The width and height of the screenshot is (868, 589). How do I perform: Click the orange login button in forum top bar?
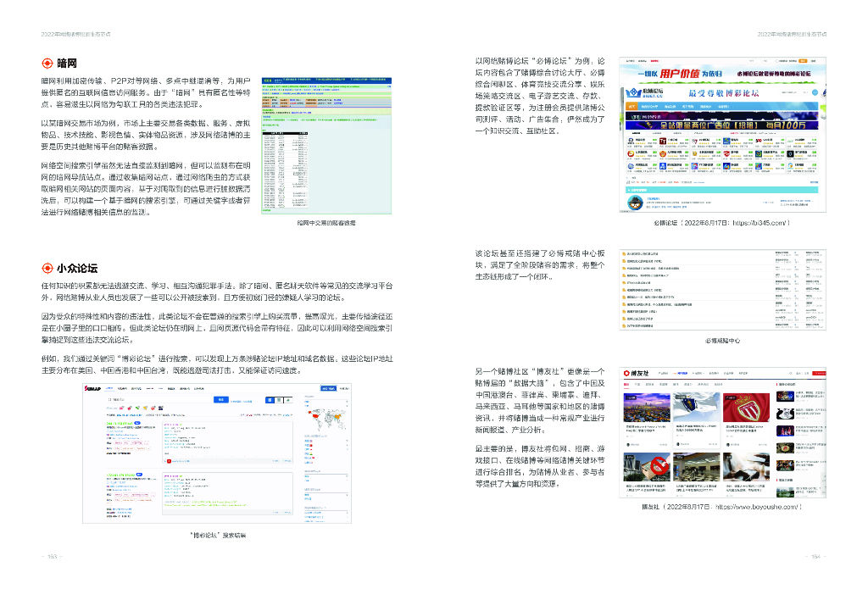(803, 61)
